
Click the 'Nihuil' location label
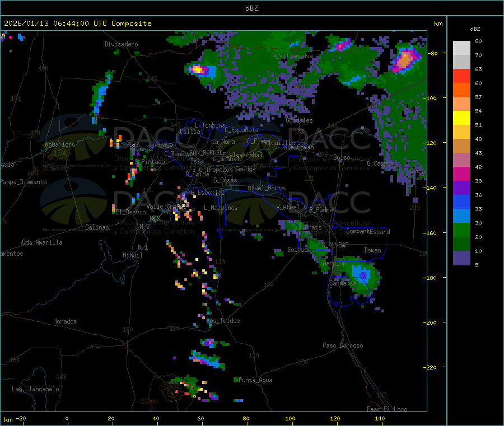(x=133, y=255)
